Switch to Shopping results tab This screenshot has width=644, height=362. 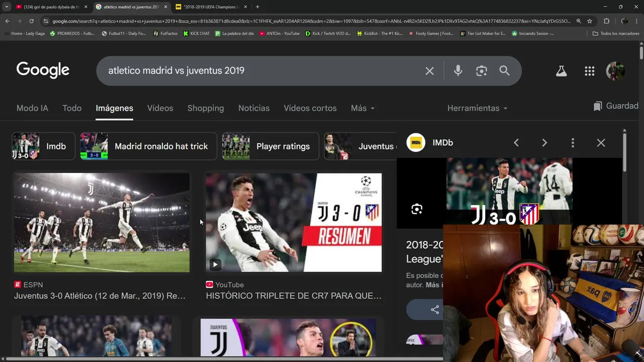[205, 108]
